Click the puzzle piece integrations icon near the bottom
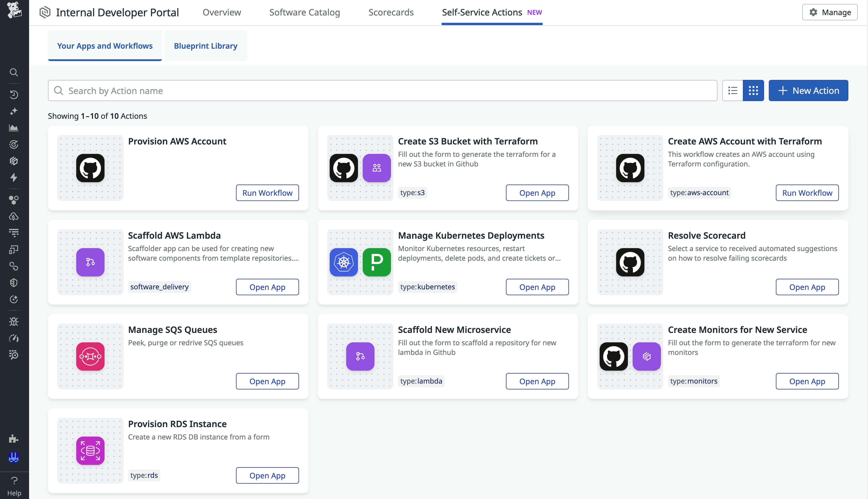Image resolution: width=868 pixels, height=499 pixels. (x=14, y=439)
